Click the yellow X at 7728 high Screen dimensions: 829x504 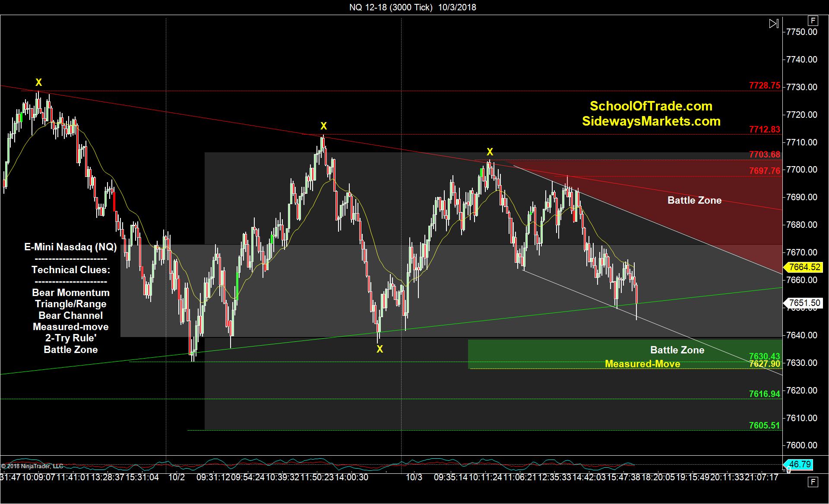[x=38, y=82]
